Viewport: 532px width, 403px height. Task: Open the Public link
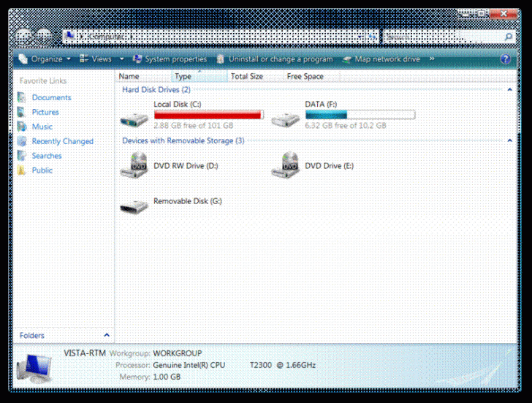click(x=42, y=170)
